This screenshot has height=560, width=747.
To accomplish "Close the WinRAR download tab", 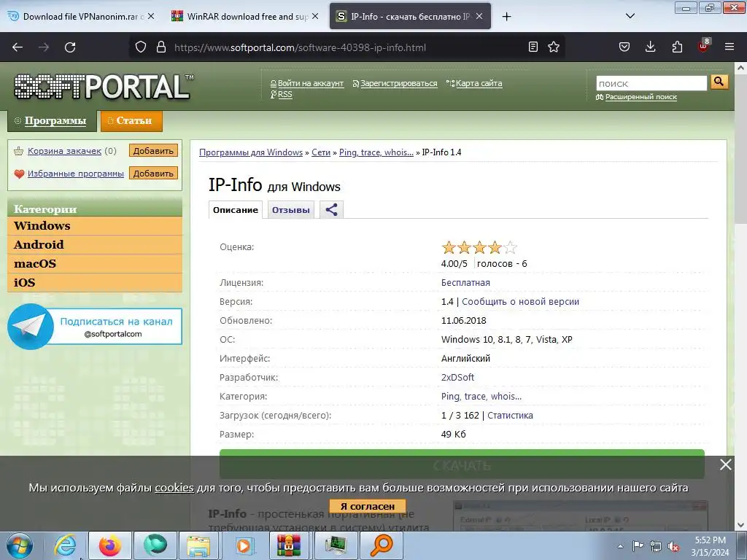I will [x=315, y=16].
